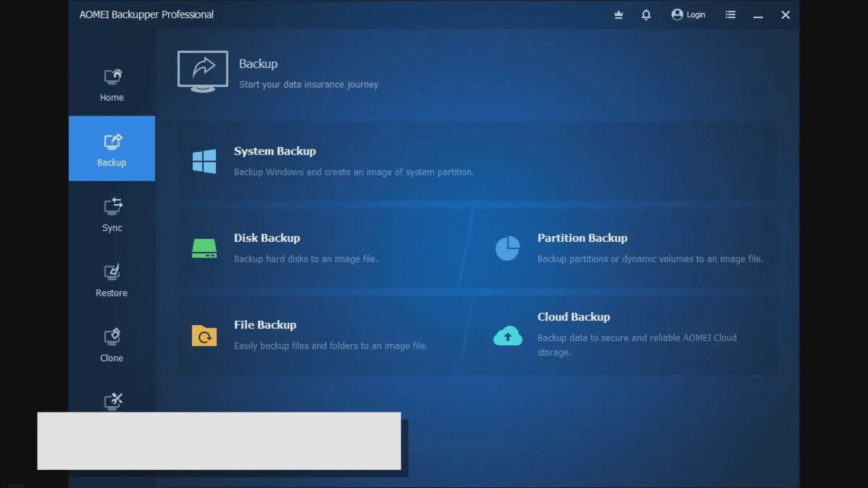Viewport: 868px width, 488px height.
Task: Click the user avatar icon beside Login
Action: click(x=677, y=14)
